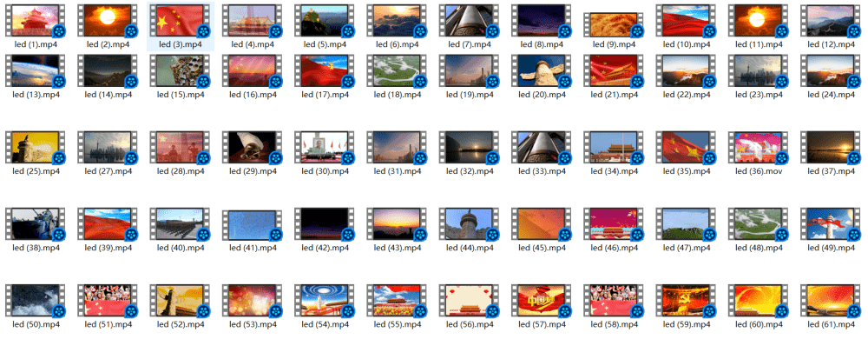Viewport: 868px width, 339px height.
Task: Select the led (38).mp4 warship video
Action: click(x=36, y=224)
